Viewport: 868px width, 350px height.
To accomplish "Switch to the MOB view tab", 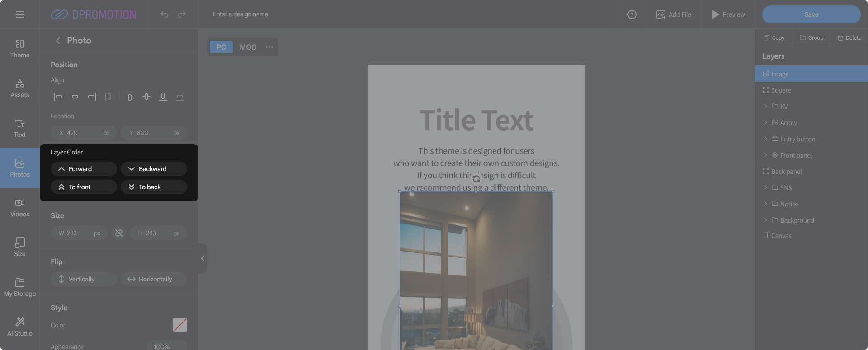I will click(x=248, y=47).
